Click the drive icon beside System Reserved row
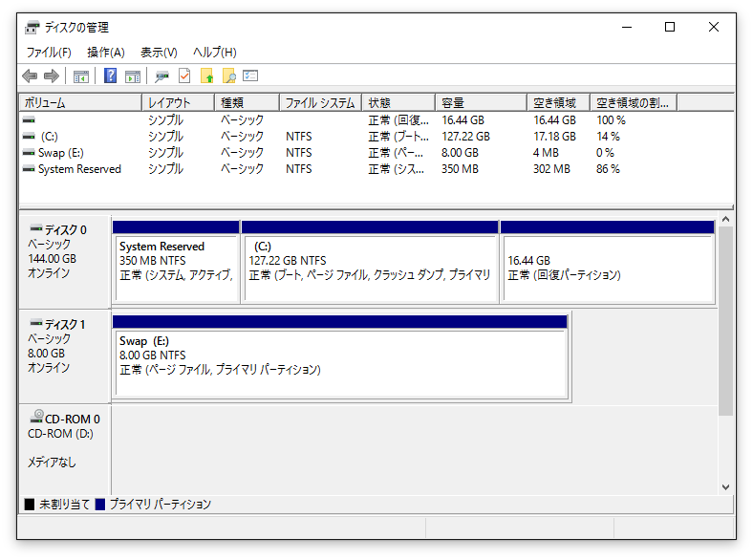This screenshot has height=560, width=753. click(29, 169)
